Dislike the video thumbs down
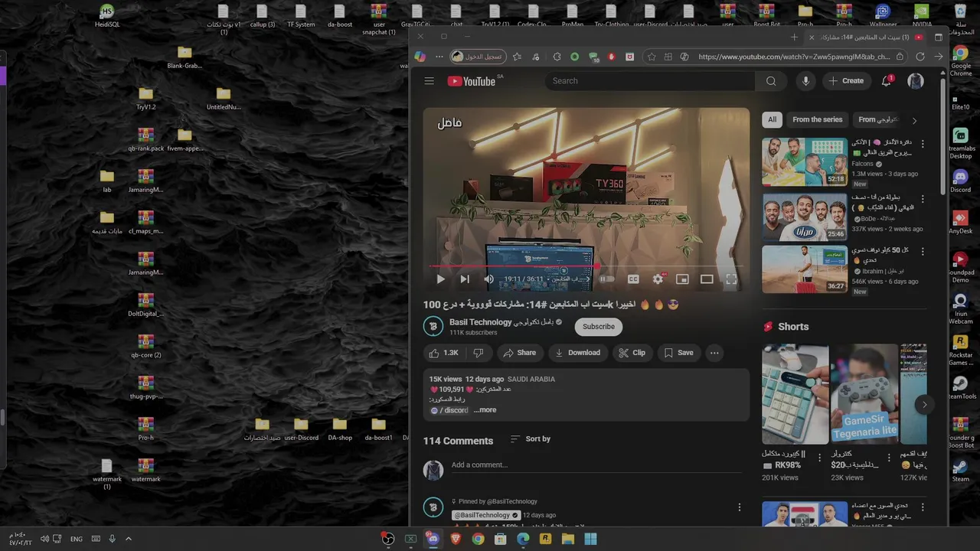980x551 pixels. point(479,353)
